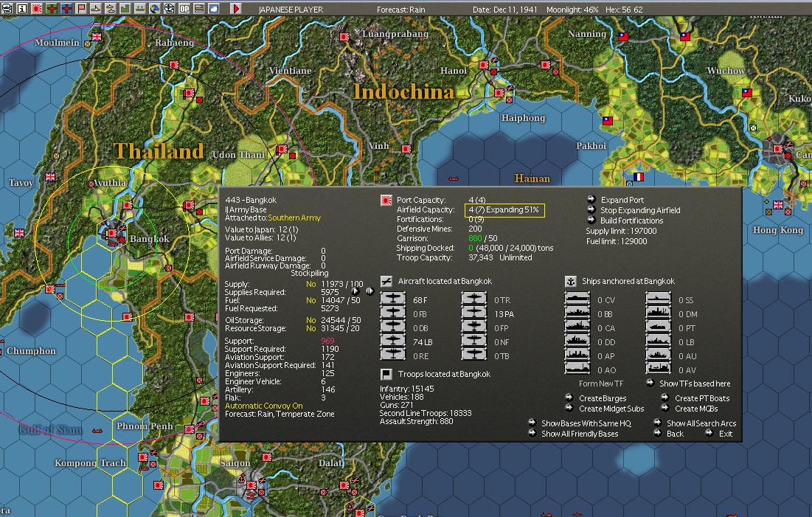Click the Hong Kong base flag on the map
The image size is (812, 517).
click(x=778, y=205)
